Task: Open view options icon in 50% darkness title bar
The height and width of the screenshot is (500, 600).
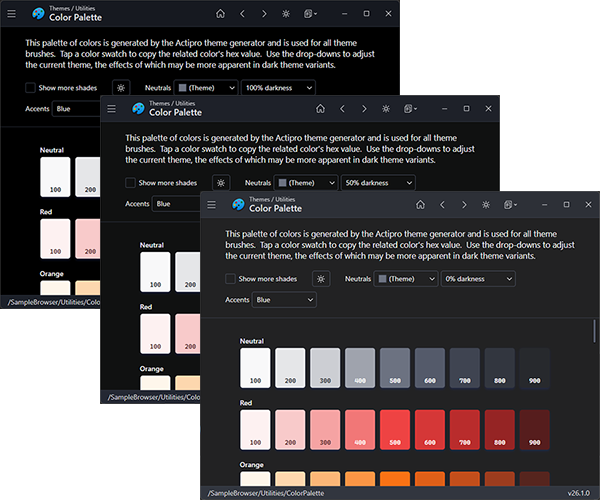Action: pos(410,108)
